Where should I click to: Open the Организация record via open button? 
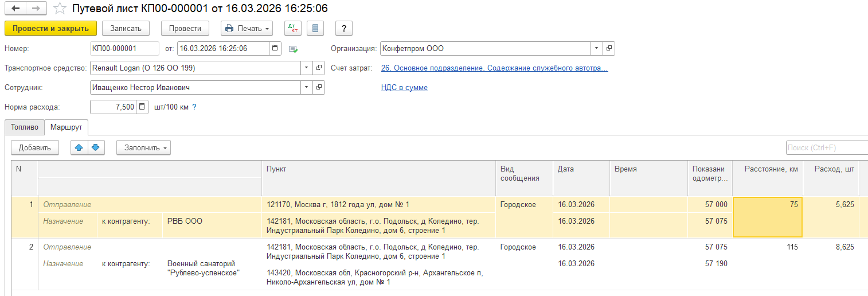[x=609, y=49]
